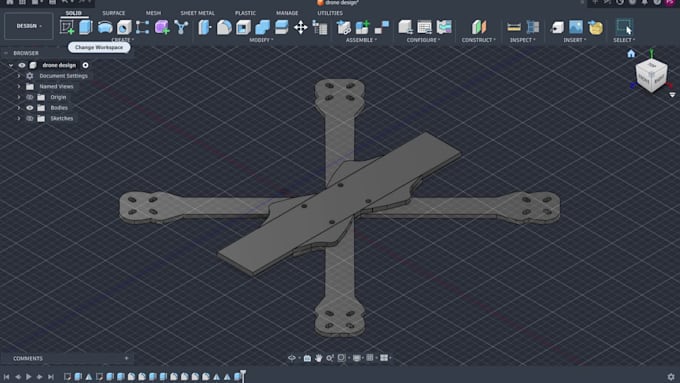Open the INSPECT menu dropdown

tap(523, 40)
